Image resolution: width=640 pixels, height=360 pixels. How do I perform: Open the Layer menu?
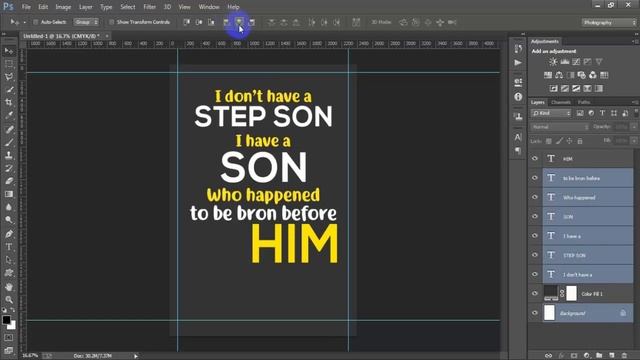tap(85, 7)
